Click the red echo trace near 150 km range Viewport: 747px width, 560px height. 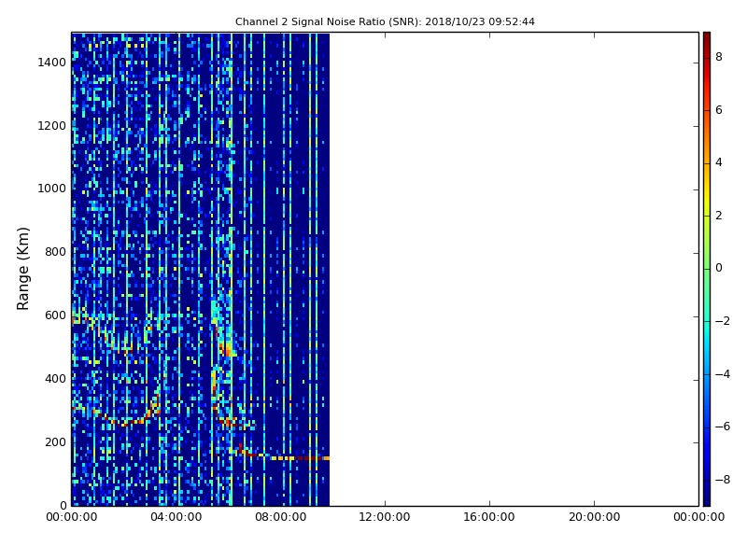[300, 458]
